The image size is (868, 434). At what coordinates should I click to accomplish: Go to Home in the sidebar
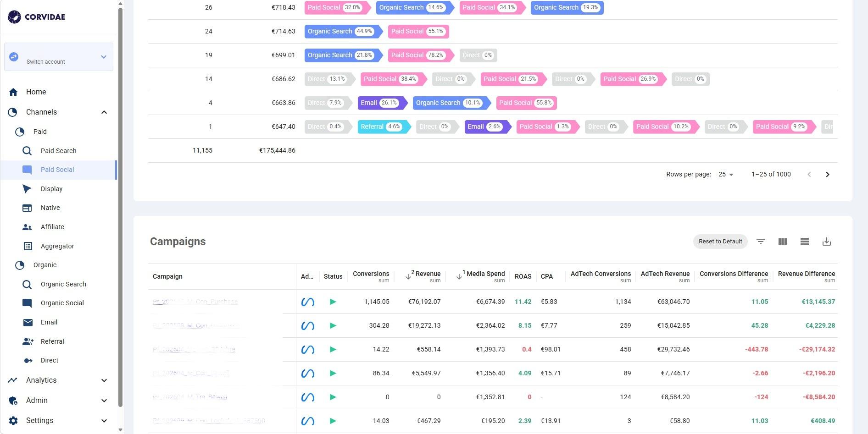[x=36, y=92]
